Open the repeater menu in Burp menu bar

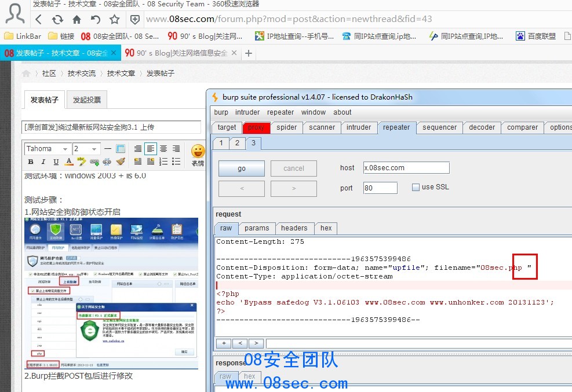280,112
